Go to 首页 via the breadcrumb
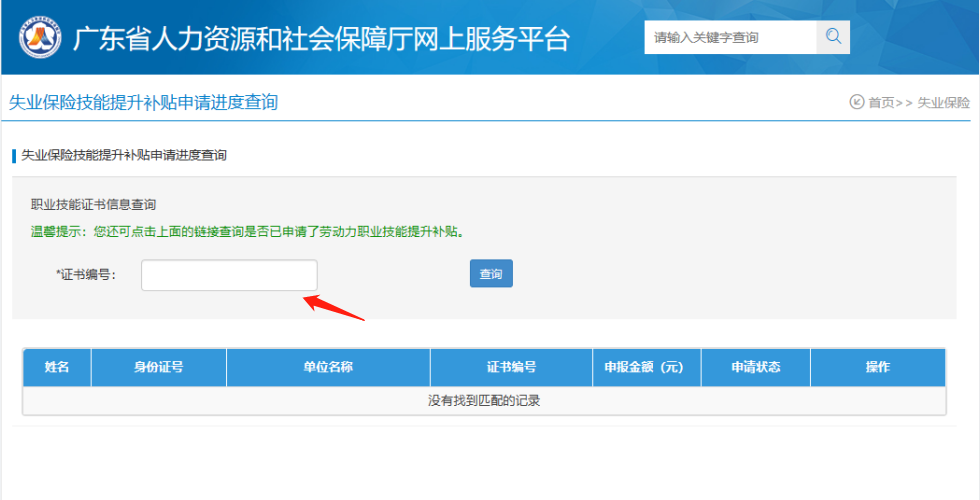The height and width of the screenshot is (500, 980). (881, 102)
